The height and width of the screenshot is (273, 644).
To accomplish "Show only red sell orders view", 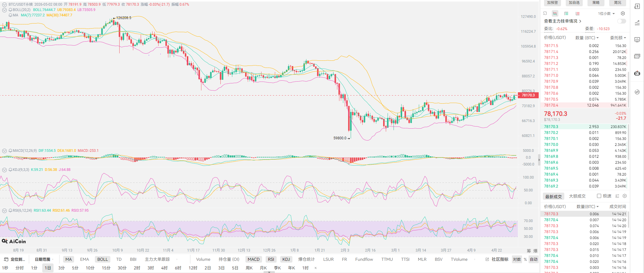I will pyautogui.click(x=578, y=13).
